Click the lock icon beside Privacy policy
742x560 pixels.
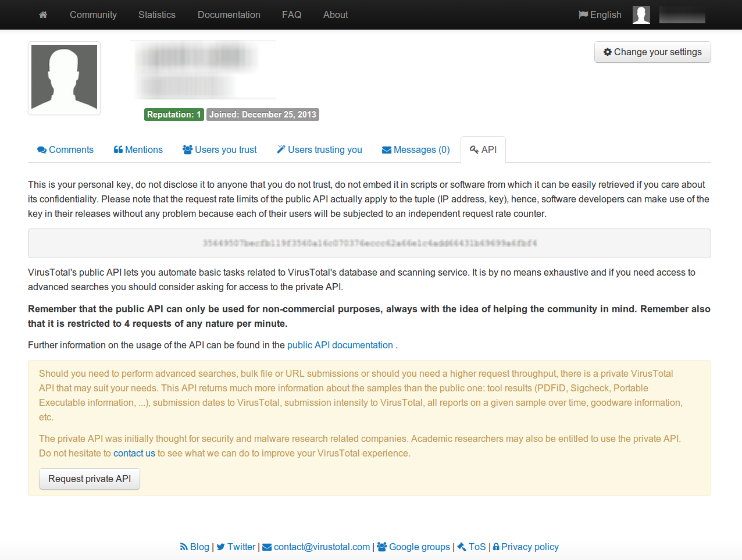pos(496,547)
